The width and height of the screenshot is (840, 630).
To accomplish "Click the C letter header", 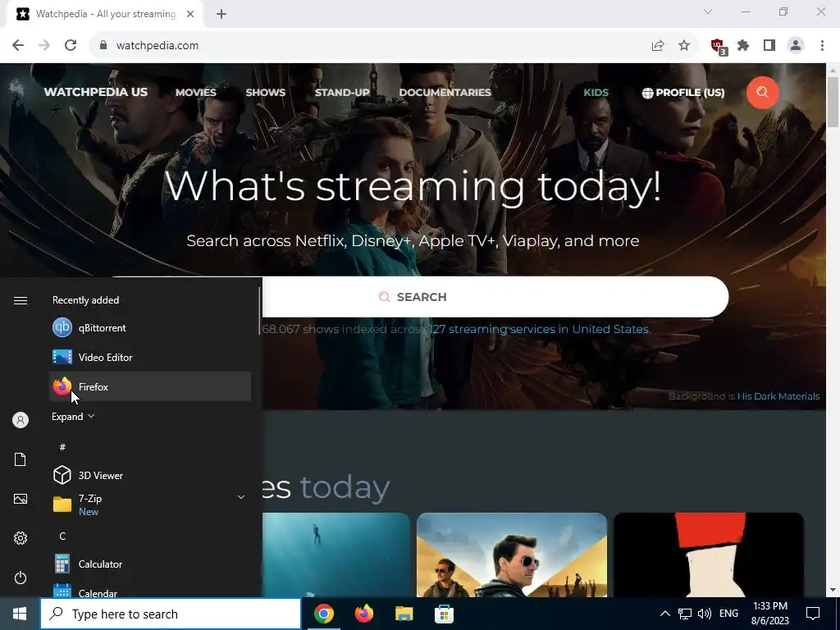I will (x=62, y=536).
